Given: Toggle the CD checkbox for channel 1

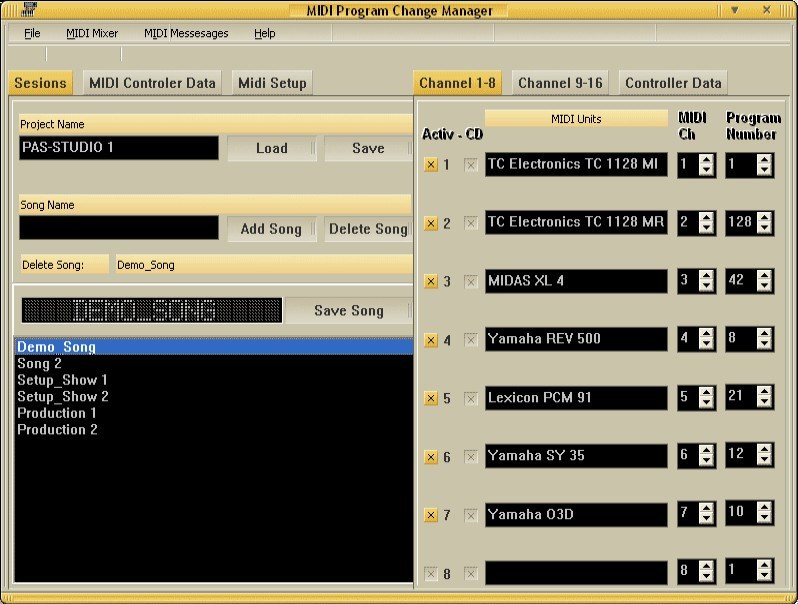Looking at the screenshot, I should pos(471,165).
